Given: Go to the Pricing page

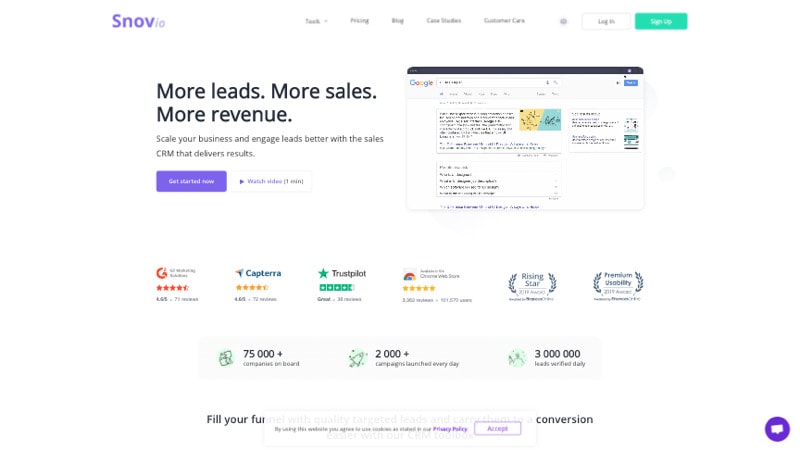Looking at the screenshot, I should pos(359,21).
